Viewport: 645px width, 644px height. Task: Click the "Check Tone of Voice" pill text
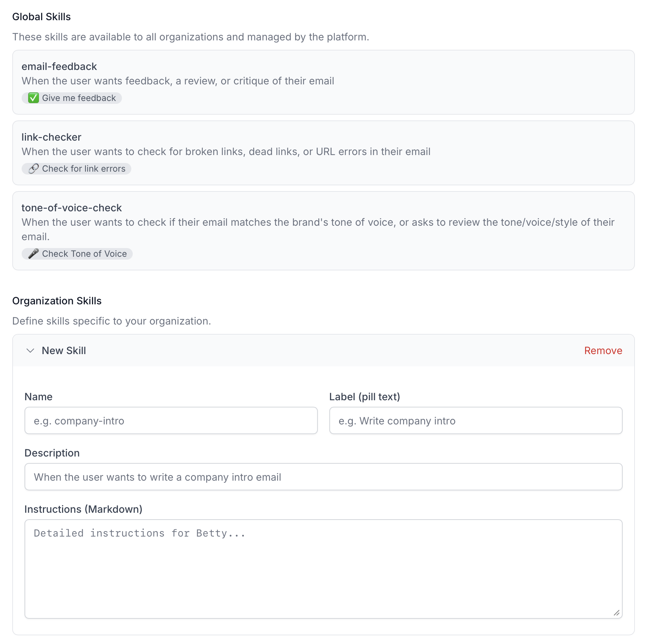click(84, 254)
